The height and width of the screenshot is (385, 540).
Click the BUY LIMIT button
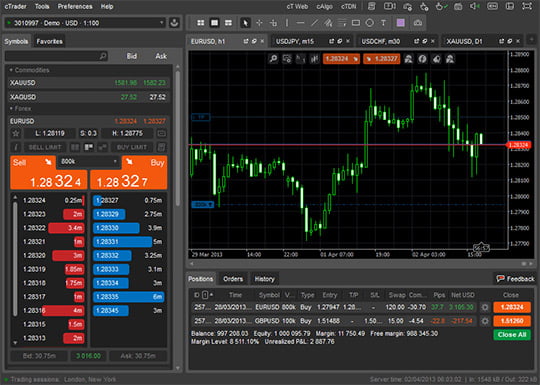point(132,147)
